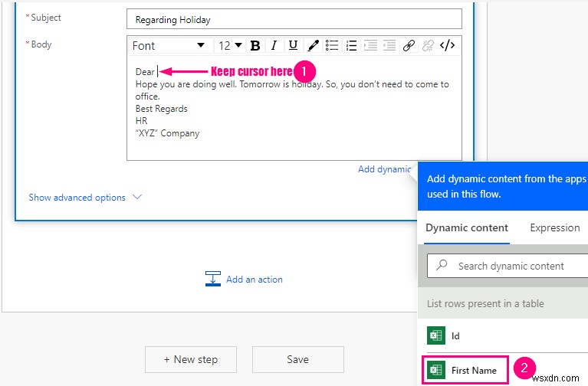Screen dimensions: 588x386
Task: Toggle italic formatting in body editor
Action: (x=274, y=46)
